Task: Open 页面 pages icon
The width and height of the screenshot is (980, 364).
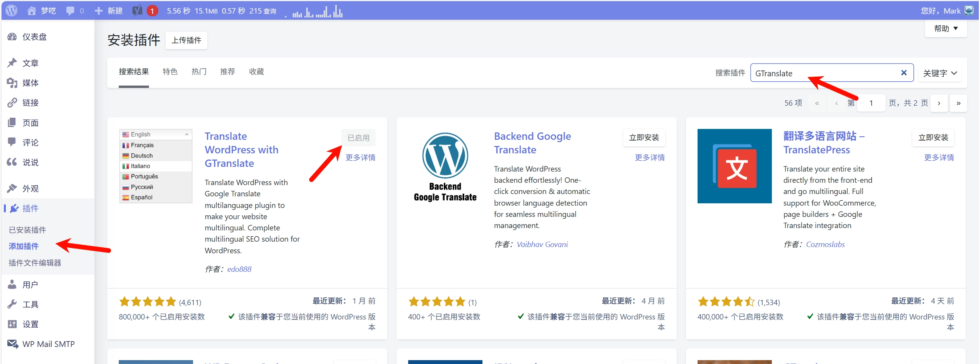Action: point(12,122)
